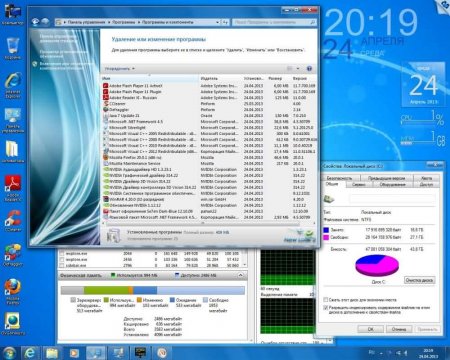Click the horizontal scrollbar under programs list
The image size is (450, 360).
[x=208, y=223]
